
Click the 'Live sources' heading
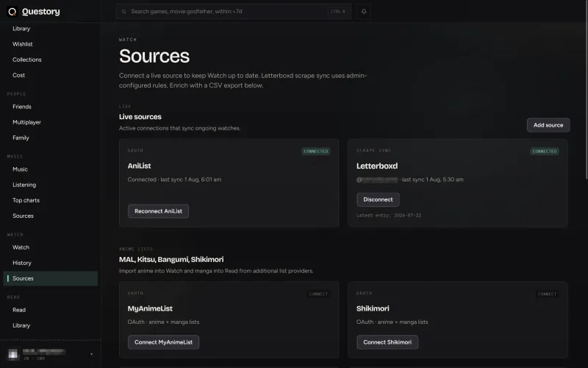click(140, 117)
